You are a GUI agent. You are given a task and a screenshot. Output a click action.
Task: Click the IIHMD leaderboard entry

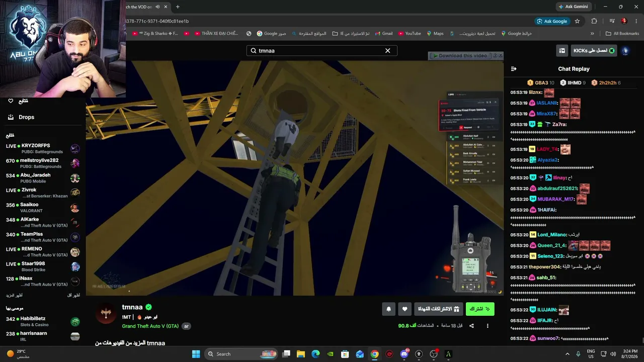(572, 82)
